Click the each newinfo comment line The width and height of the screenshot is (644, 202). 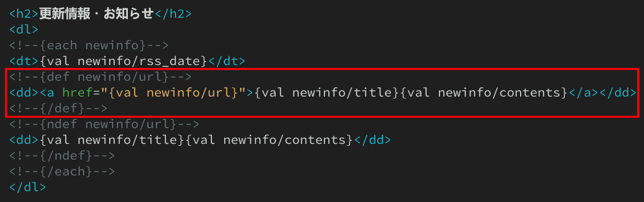point(89,45)
